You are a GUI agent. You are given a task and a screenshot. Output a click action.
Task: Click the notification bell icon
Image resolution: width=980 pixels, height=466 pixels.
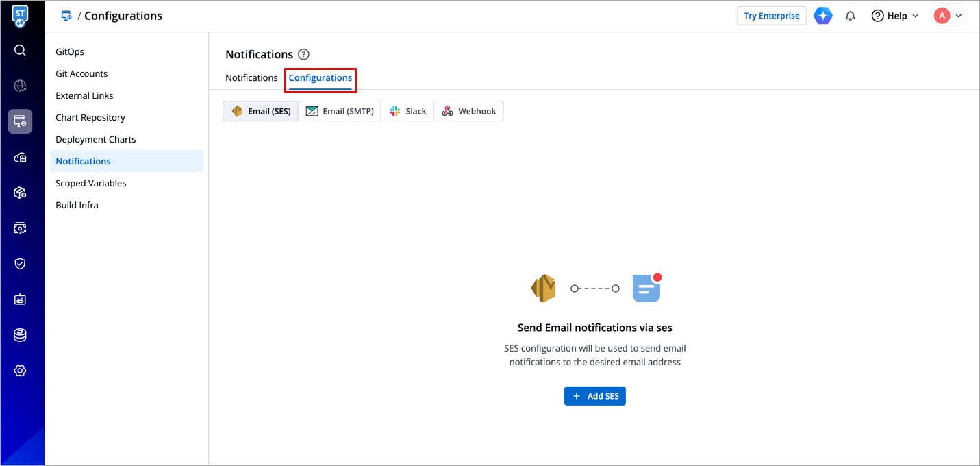coord(851,16)
